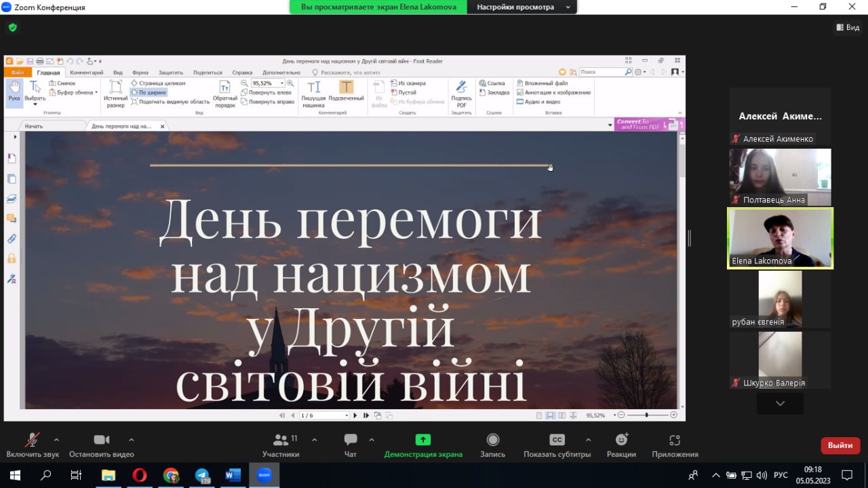Screen dimensions: 868x488
Task: Unmute microphone with Включить звук
Action: [33, 445]
